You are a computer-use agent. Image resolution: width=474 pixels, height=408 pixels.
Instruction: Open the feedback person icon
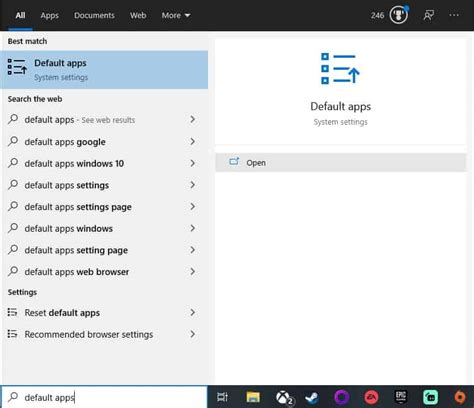429,15
